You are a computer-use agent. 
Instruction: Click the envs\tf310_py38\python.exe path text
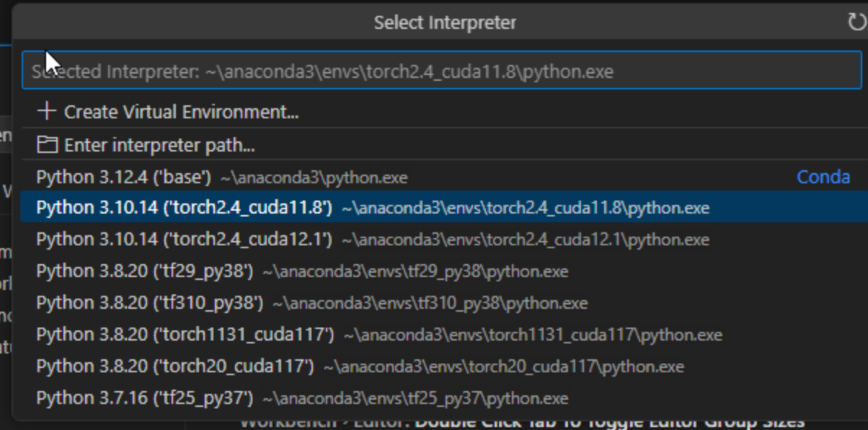click(430, 303)
